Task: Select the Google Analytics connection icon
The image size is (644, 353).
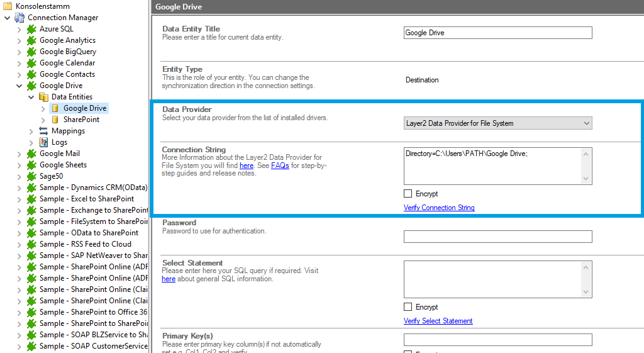Action: point(31,40)
